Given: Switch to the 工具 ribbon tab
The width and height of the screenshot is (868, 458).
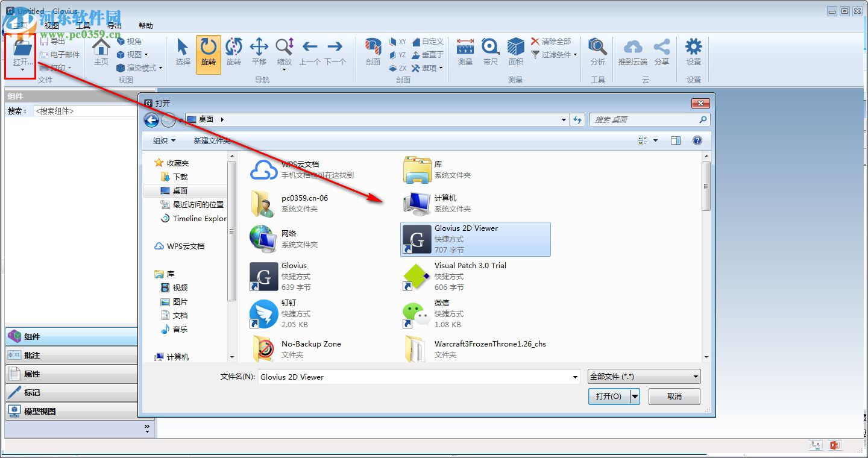Looking at the screenshot, I should [x=83, y=26].
